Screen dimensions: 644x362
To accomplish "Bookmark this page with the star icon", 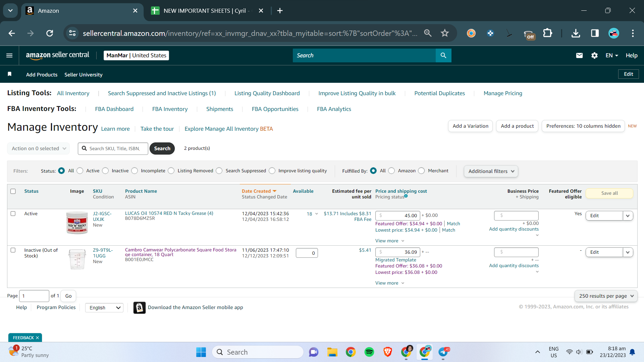I will pos(445,33).
